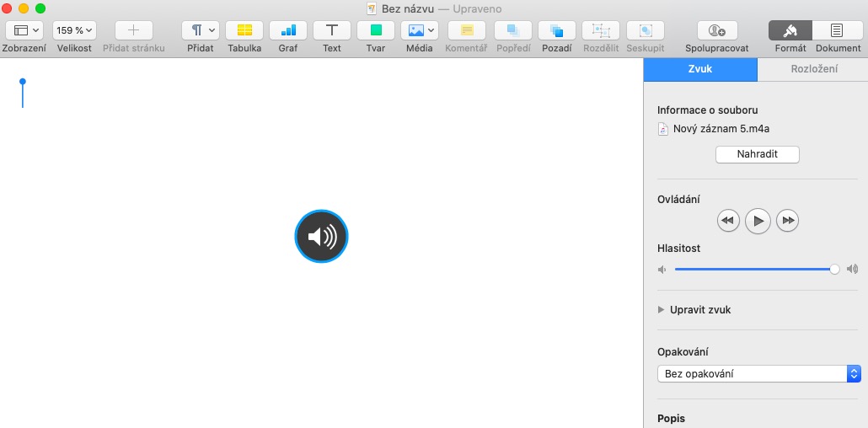Rewind audio with the backward button

(728, 221)
